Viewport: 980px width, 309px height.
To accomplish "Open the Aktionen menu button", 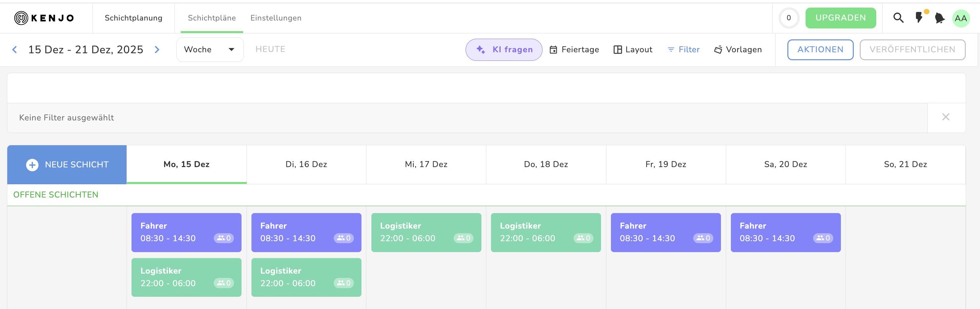I will pyautogui.click(x=820, y=50).
